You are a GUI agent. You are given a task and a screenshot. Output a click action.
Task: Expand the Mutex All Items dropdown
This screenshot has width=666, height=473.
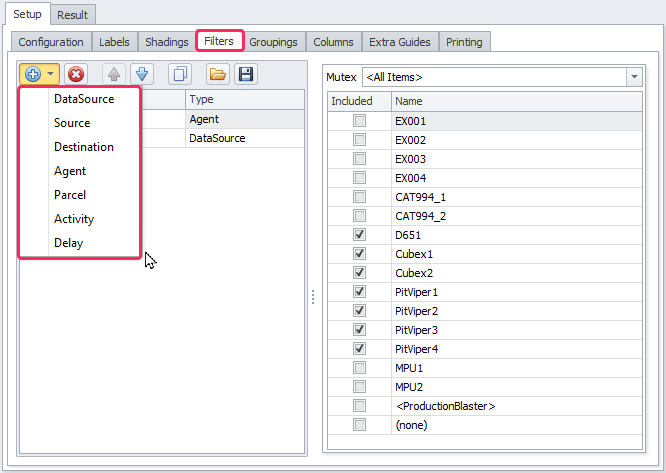point(634,77)
